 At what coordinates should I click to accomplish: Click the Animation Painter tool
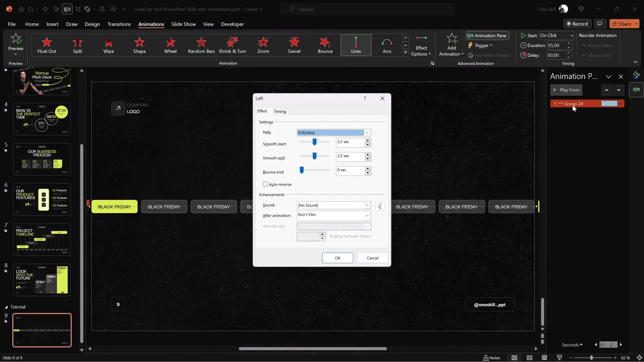(489, 55)
